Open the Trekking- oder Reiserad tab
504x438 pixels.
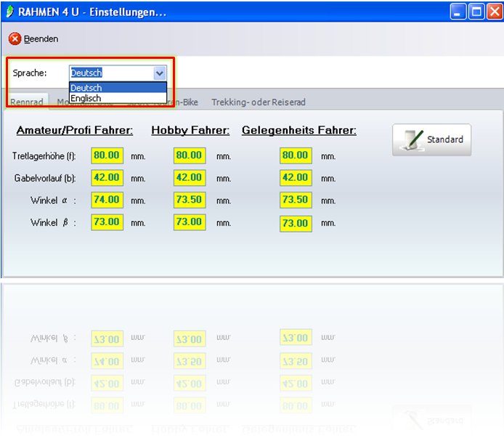[258, 102]
